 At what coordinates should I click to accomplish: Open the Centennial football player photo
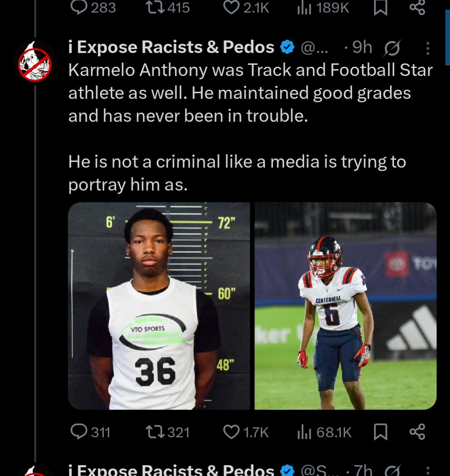[x=345, y=306]
